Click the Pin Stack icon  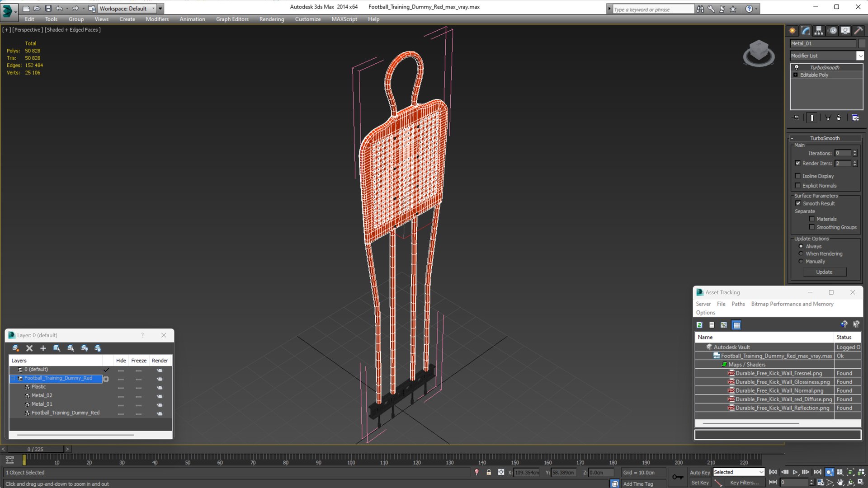click(x=796, y=117)
